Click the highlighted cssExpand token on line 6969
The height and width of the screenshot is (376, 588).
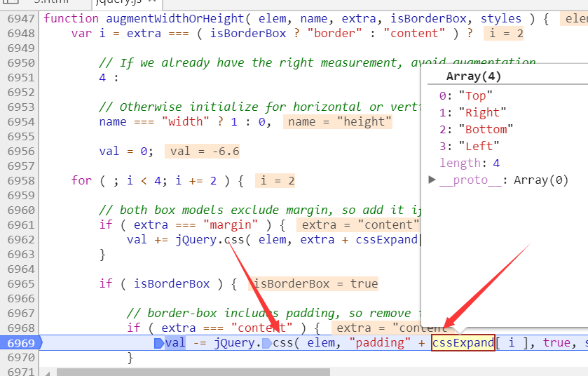click(x=463, y=342)
